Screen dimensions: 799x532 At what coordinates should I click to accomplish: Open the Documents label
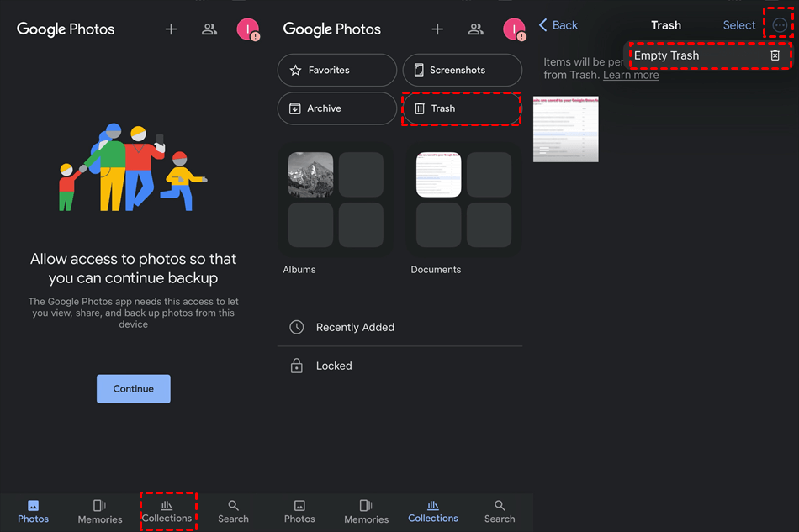coord(436,270)
